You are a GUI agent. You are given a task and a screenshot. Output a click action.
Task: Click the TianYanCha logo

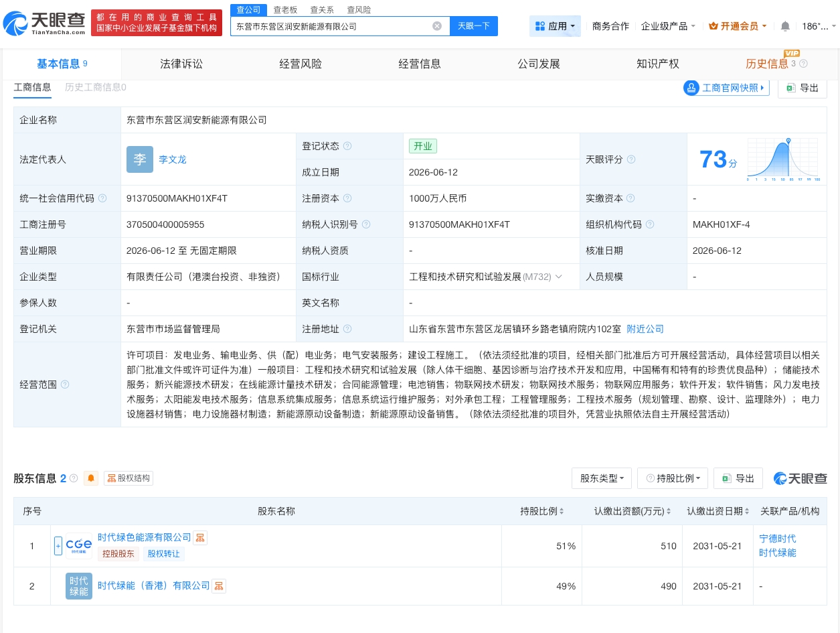click(44, 23)
